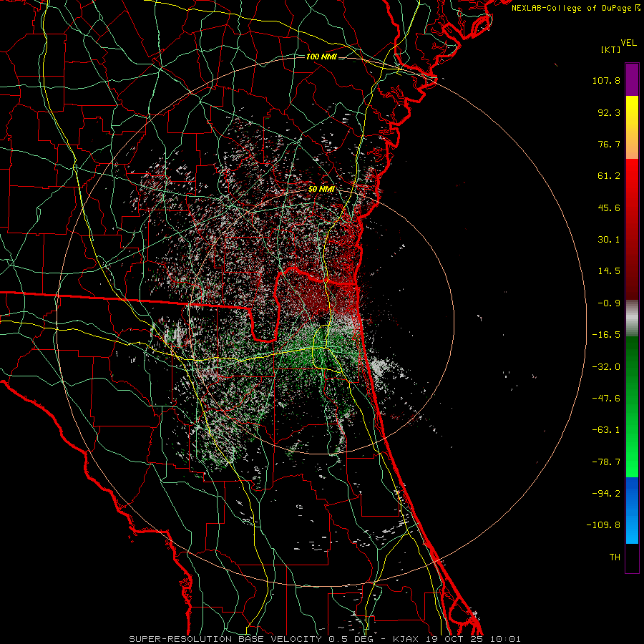Image resolution: width=644 pixels, height=644 pixels.
Task: Click the purple segment of color bar
Action: [x=632, y=79]
